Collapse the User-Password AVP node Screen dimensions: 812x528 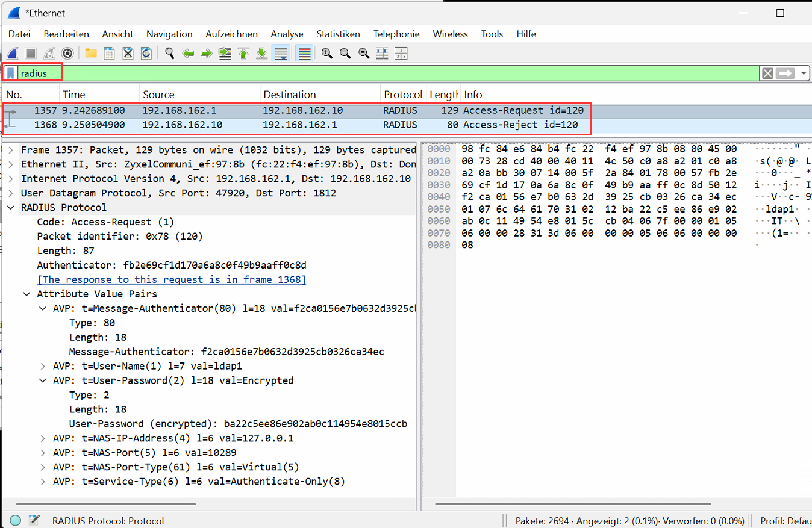(43, 381)
